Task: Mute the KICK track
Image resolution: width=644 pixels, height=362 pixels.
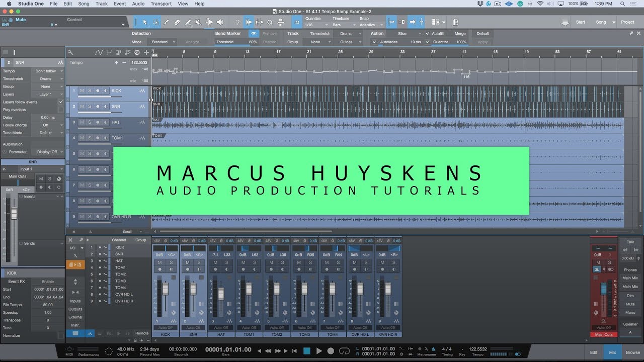Action: [x=82, y=91]
